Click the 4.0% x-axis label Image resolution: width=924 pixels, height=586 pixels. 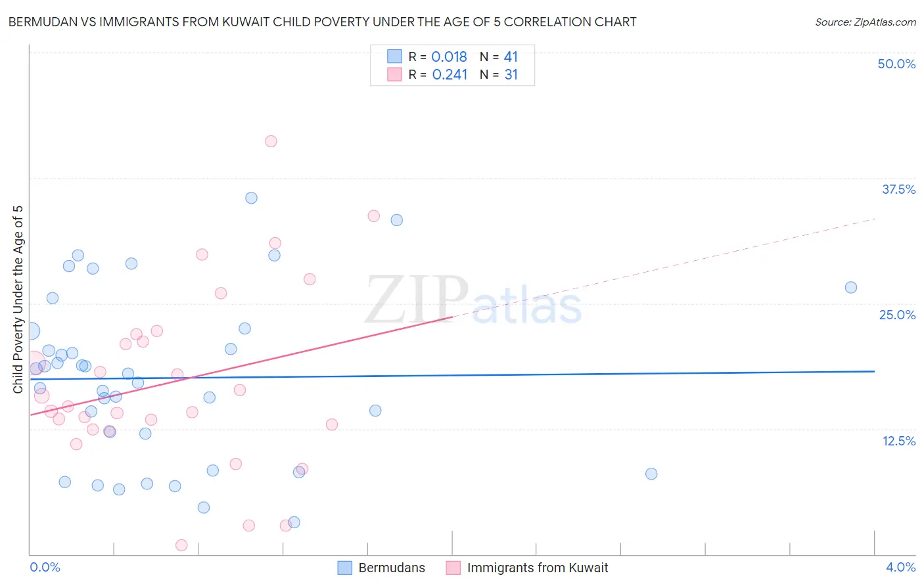(900, 567)
